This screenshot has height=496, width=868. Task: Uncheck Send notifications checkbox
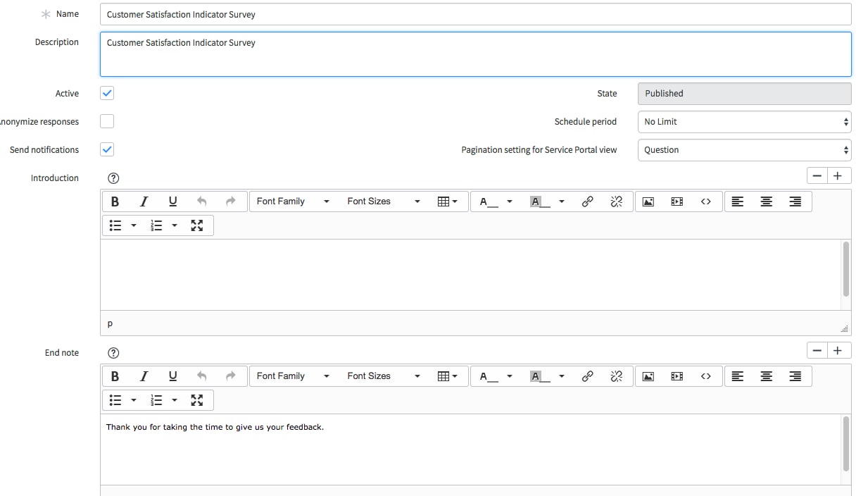tap(107, 149)
